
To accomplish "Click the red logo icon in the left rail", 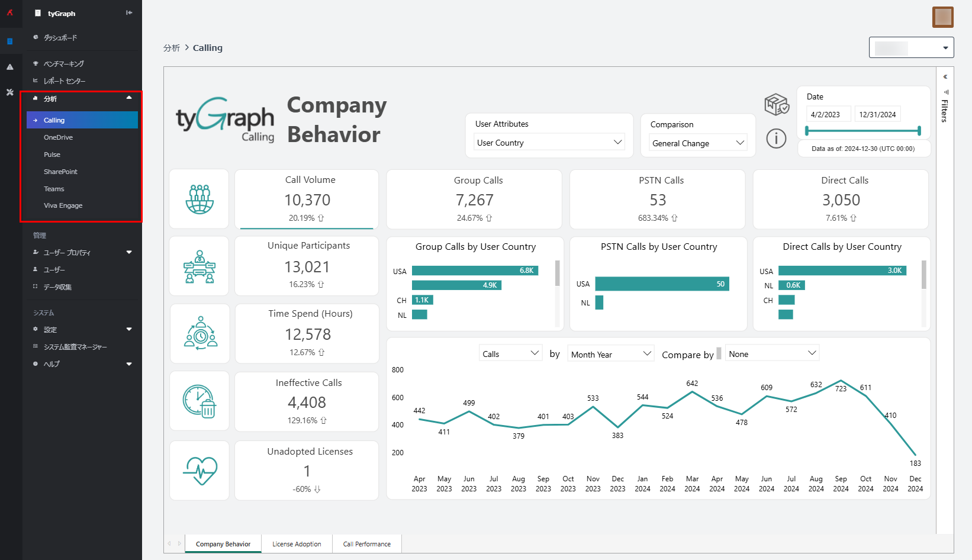I will click(x=10, y=12).
